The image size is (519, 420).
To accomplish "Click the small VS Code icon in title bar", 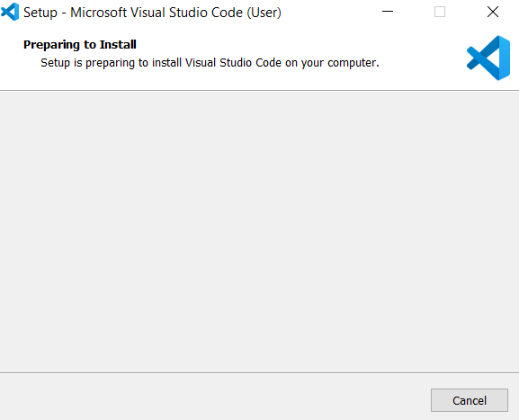I will [10, 12].
